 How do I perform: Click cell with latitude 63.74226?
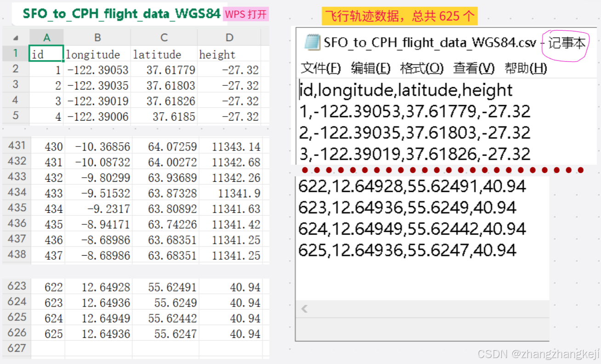(x=164, y=224)
